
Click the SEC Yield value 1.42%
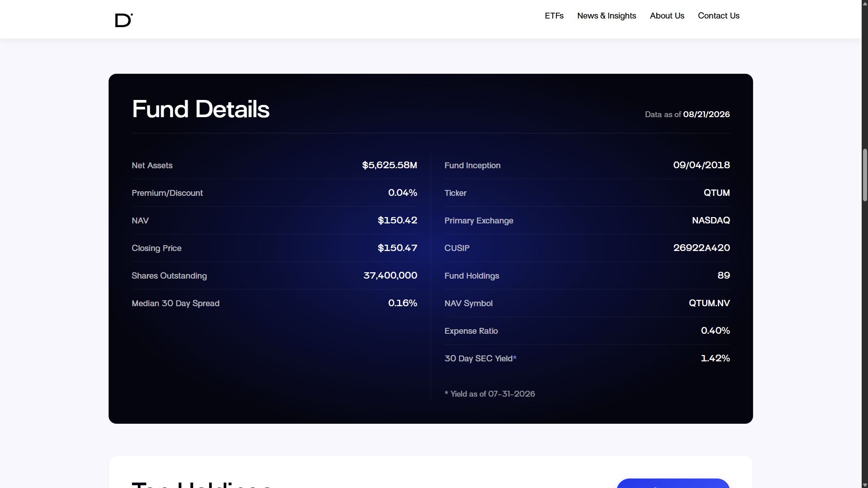coord(716,358)
